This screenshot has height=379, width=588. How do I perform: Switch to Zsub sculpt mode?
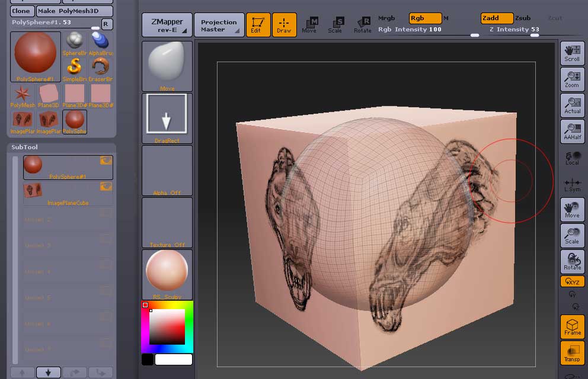(523, 18)
